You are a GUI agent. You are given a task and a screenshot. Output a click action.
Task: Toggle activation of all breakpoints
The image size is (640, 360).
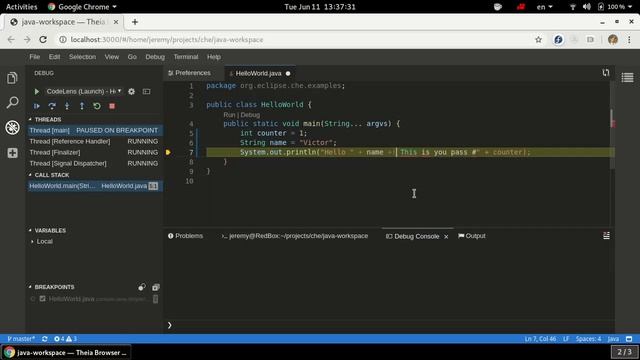pyautogui.click(x=142, y=287)
